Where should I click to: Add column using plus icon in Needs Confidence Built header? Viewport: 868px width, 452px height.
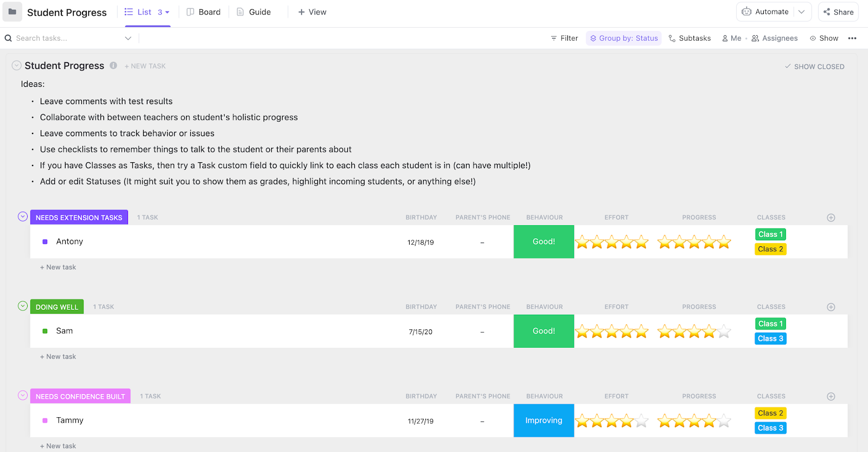[x=831, y=397]
